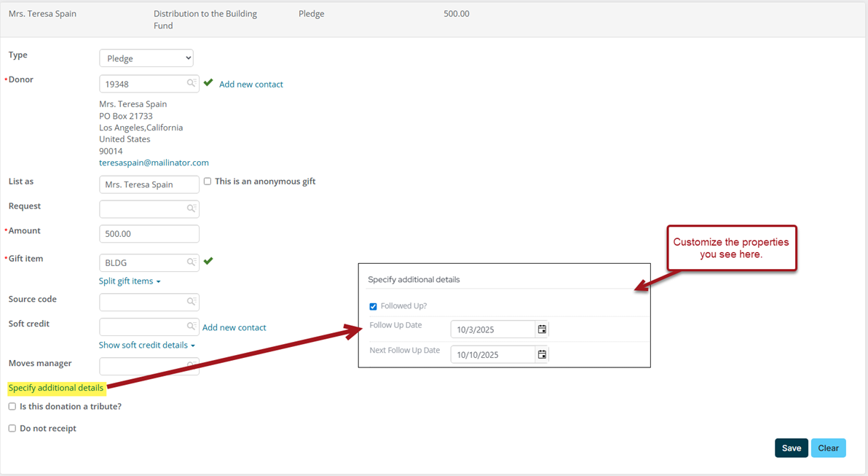Open the Type dropdown showing Pledge
This screenshot has height=476, width=868.
[146, 58]
